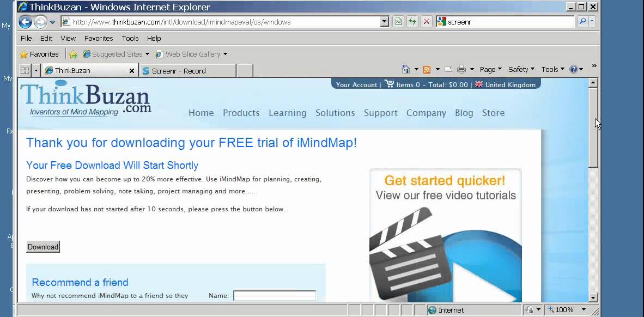Open the Store nav link
The image size is (644, 317).
[x=493, y=113]
